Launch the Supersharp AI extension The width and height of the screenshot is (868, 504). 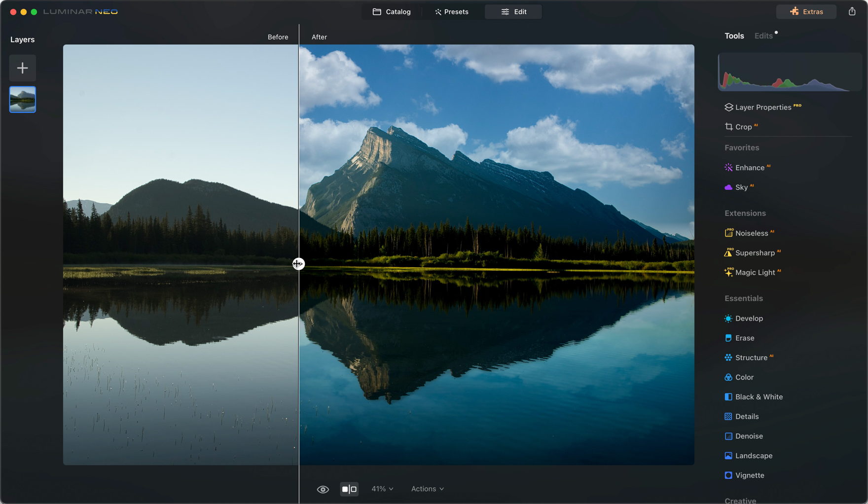(755, 253)
